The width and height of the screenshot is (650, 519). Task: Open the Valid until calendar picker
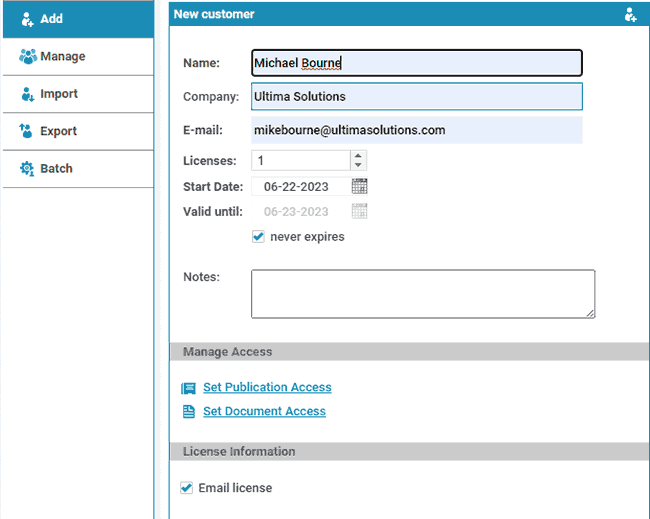pos(359,211)
